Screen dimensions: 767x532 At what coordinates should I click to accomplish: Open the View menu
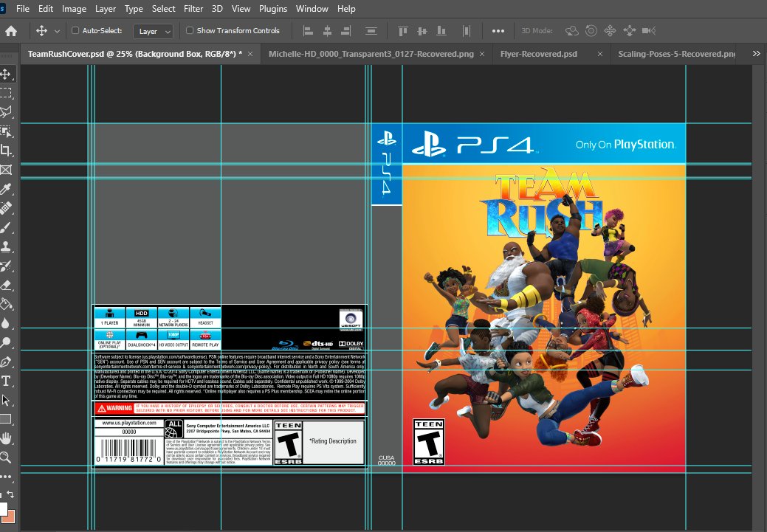pyautogui.click(x=241, y=9)
